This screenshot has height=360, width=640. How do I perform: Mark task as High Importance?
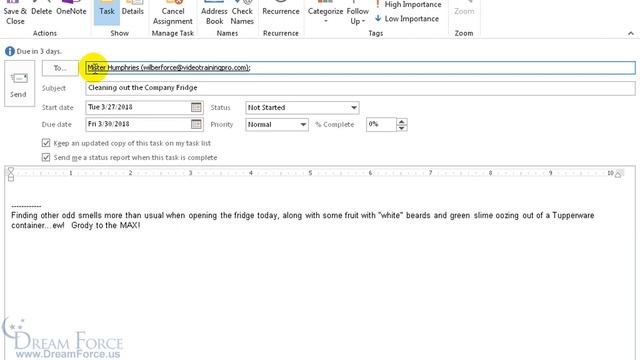point(408,4)
